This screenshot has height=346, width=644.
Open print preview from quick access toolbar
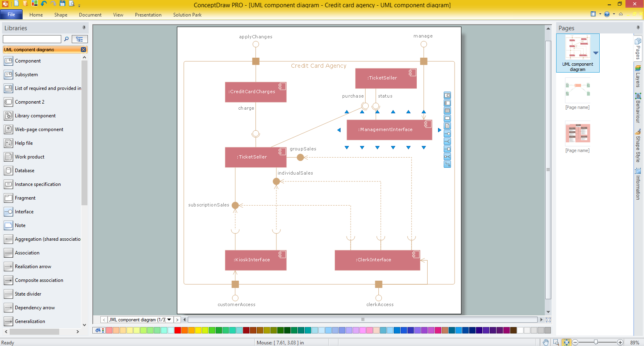72,4
